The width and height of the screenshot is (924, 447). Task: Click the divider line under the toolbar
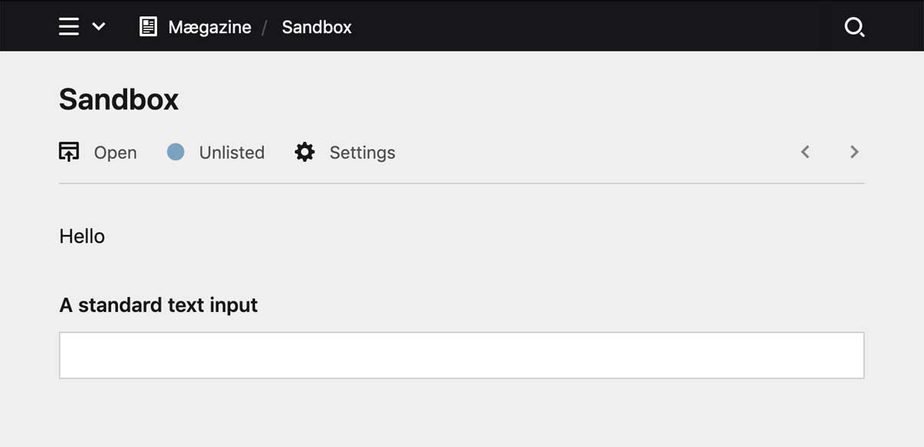point(461,184)
